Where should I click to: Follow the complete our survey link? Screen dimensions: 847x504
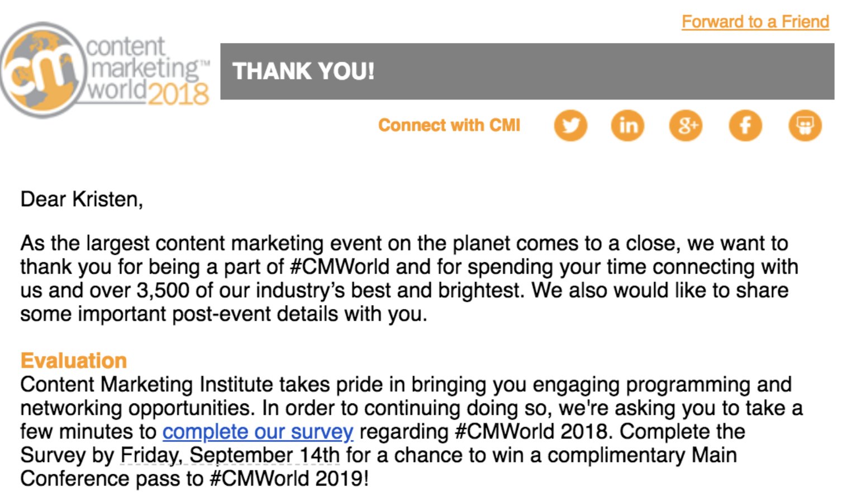click(258, 431)
